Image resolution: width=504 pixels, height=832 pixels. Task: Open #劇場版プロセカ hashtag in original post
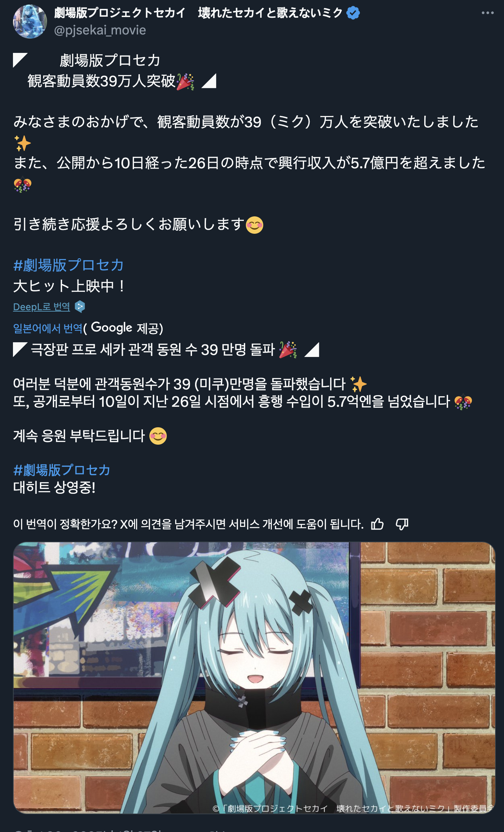(x=68, y=265)
